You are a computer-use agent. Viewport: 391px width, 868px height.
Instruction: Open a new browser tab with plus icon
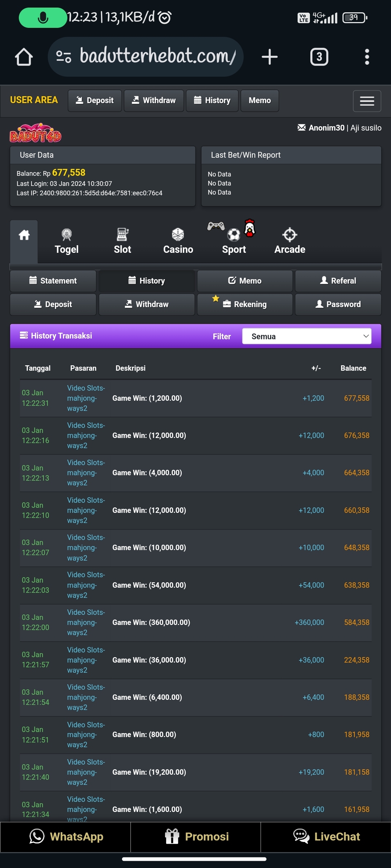point(269,57)
